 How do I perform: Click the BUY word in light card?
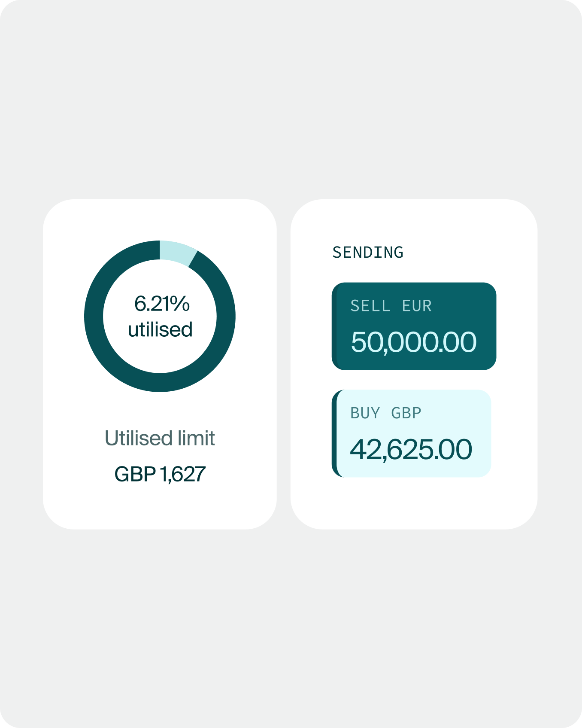(x=365, y=413)
